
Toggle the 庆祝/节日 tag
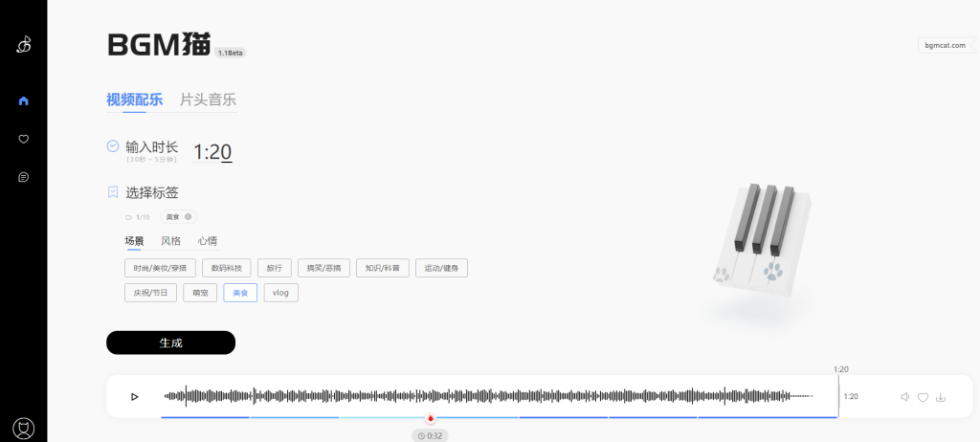150,293
